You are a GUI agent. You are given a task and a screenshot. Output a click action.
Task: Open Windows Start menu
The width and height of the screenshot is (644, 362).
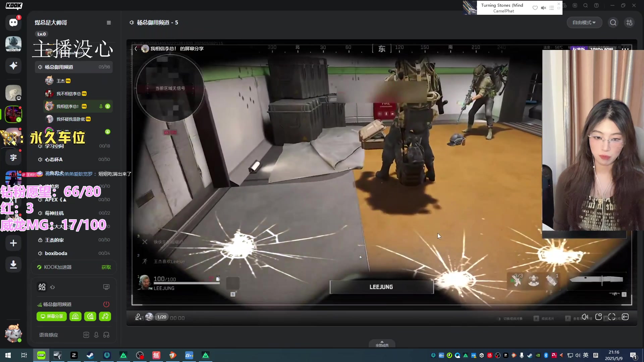[x=8, y=355]
